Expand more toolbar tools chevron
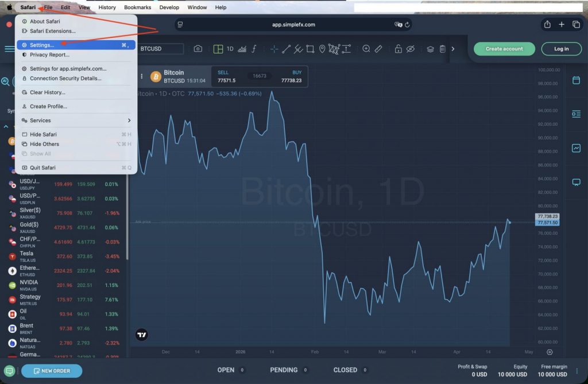The image size is (588, 384). [x=453, y=49]
